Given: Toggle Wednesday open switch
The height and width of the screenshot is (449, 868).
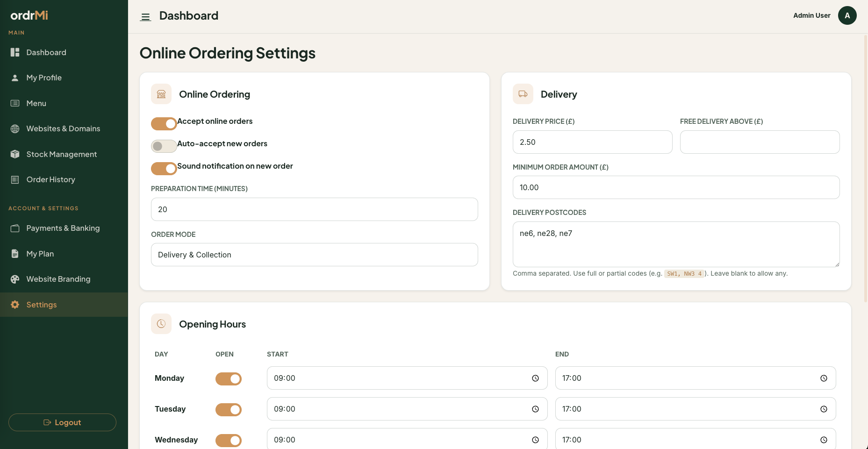Looking at the screenshot, I should (x=229, y=441).
